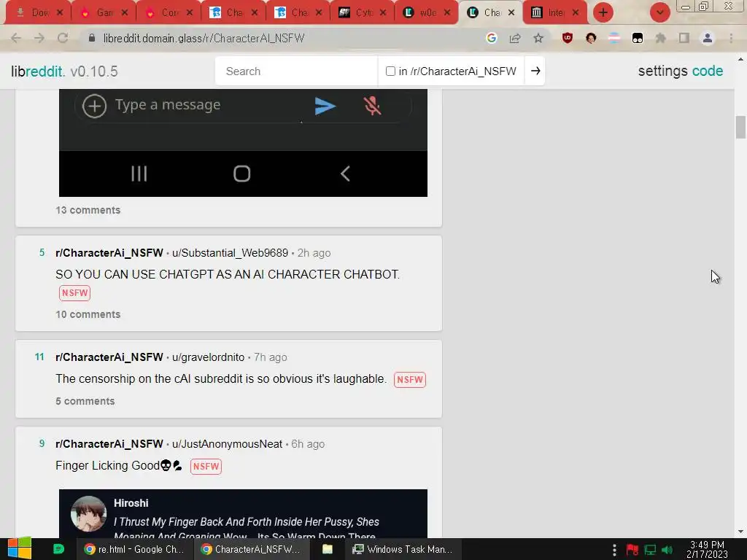The width and height of the screenshot is (747, 560).
Task: Open code link
Action: point(708,71)
